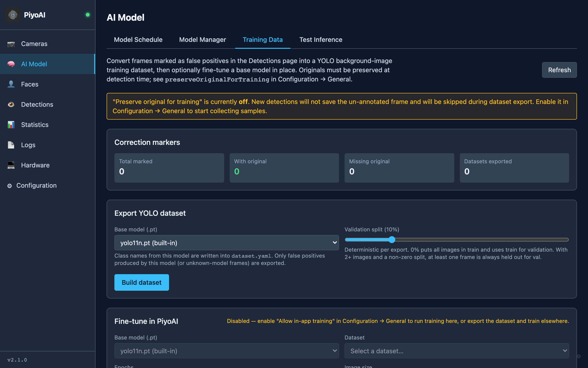Click the PiyoAI logo icon
Screen dimensions: 588x368
pyautogui.click(x=13, y=15)
